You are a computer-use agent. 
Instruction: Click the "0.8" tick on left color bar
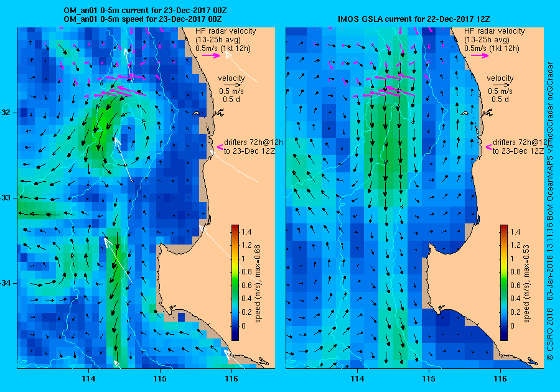pos(246,272)
